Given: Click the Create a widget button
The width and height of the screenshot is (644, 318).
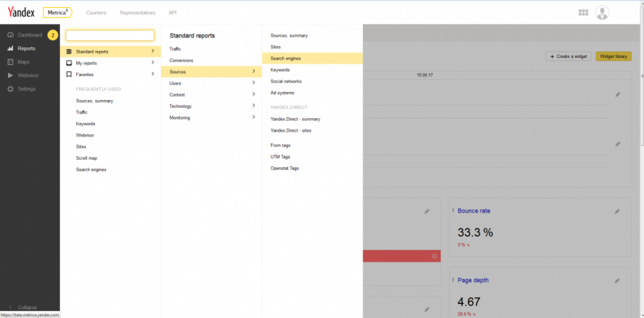Looking at the screenshot, I should click(569, 57).
